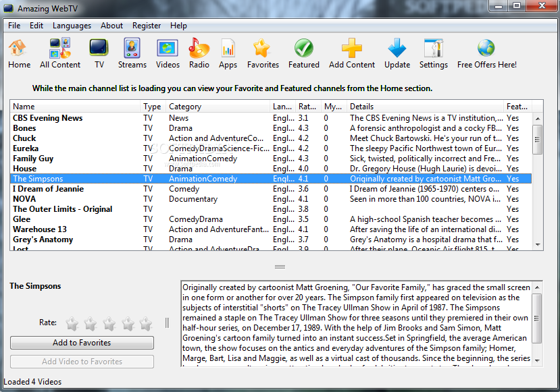Rate The Simpsons two stars
Image resolution: width=560 pixels, height=392 pixels.
[x=91, y=323]
